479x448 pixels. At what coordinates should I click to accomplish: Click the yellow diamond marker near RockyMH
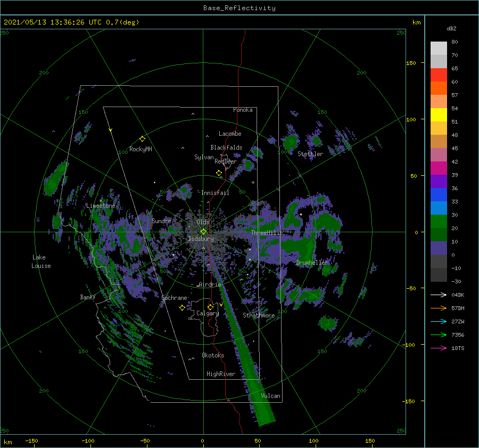142,139
